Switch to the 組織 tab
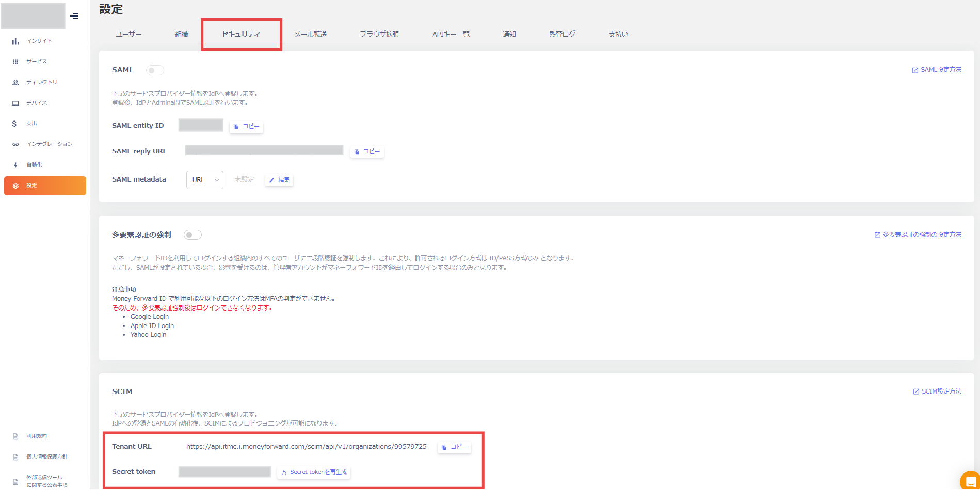 point(182,35)
